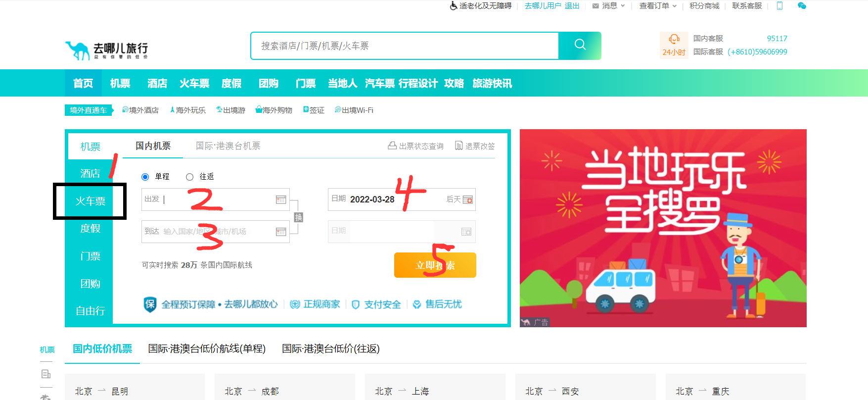Screen dimensions: 868x400
Task: Select 单程 one-way radio button
Action: click(x=145, y=177)
